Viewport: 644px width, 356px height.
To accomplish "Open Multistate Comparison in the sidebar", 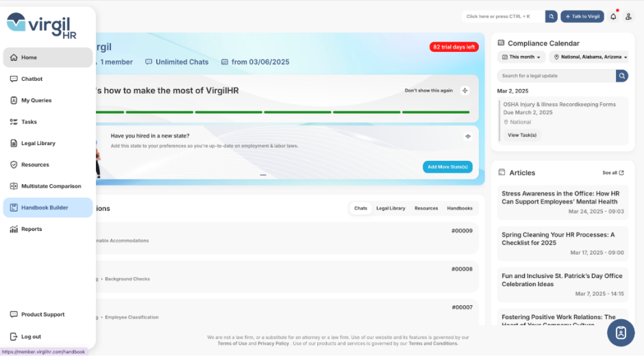I will [x=48, y=186].
